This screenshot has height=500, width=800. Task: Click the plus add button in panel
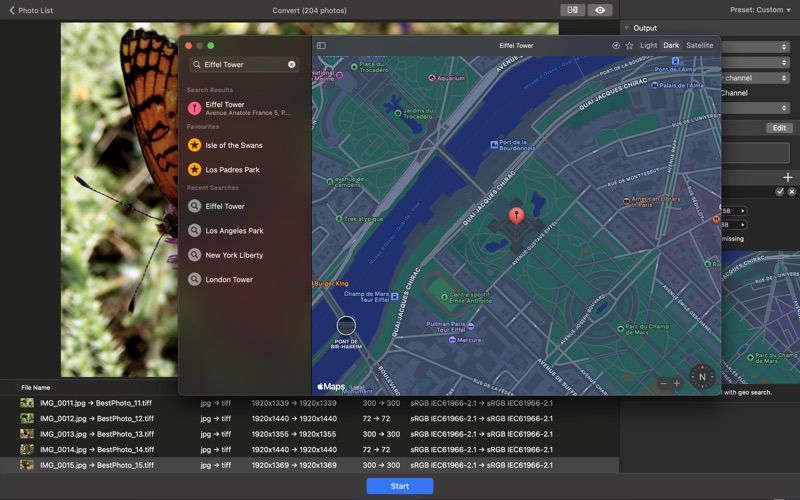coord(788,177)
